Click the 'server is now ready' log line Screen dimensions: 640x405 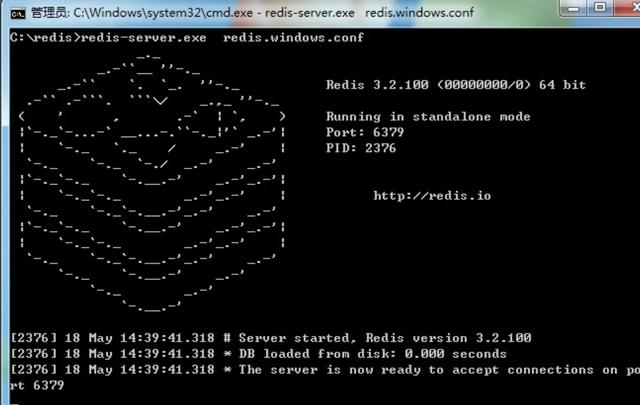click(325, 370)
